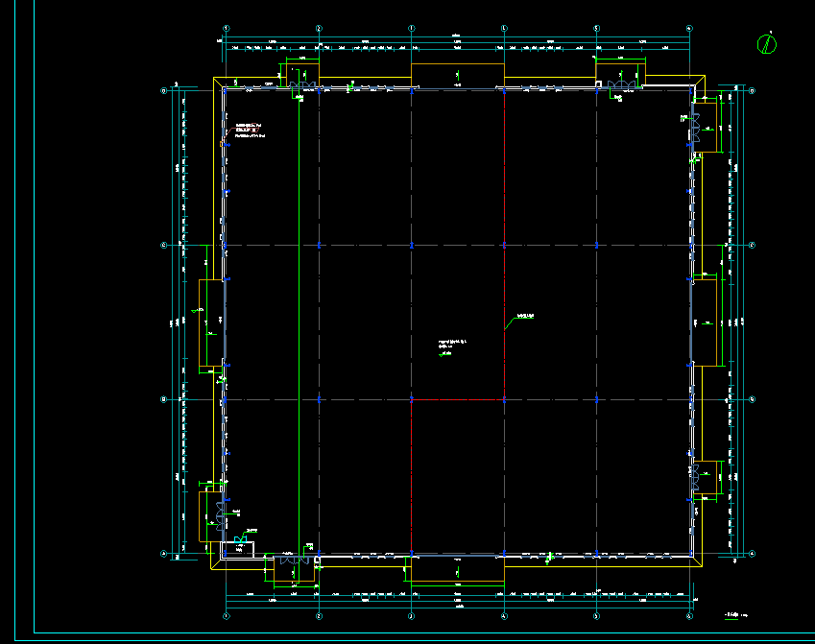Viewport: 815px width, 644px height.
Task: Select grid bubble 1 in the top row
Action: (226, 28)
